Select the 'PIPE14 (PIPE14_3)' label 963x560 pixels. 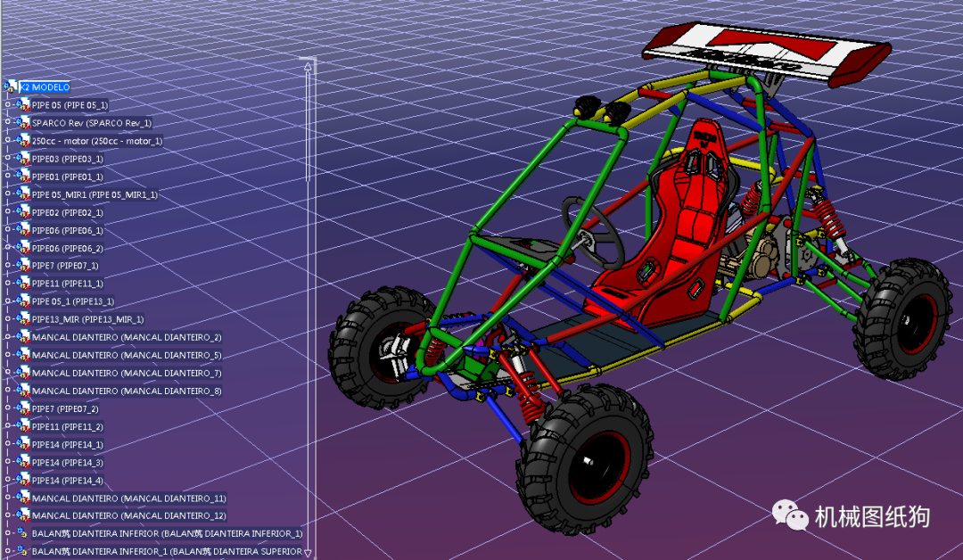[68, 463]
